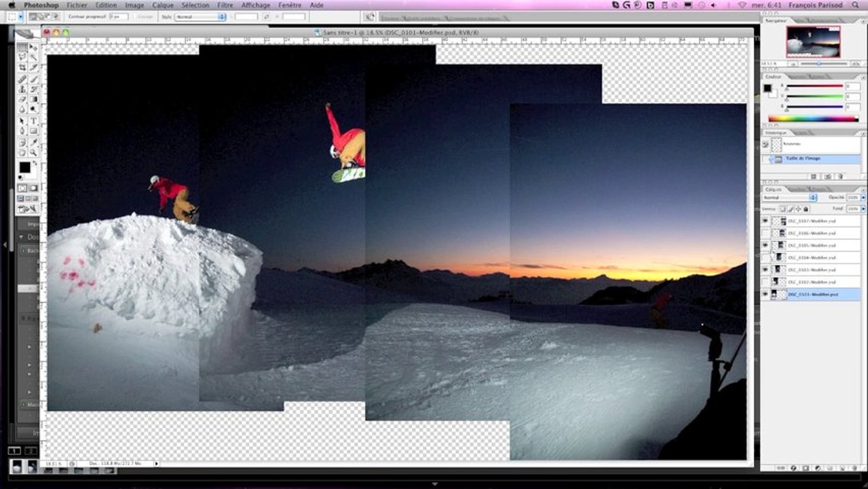Open the Navigateur panel options menu

click(863, 21)
